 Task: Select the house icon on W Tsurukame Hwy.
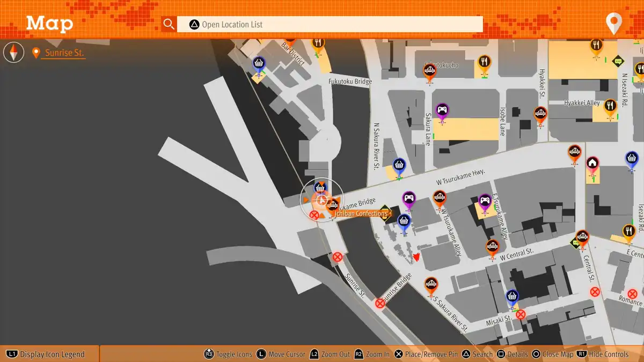[x=592, y=164]
